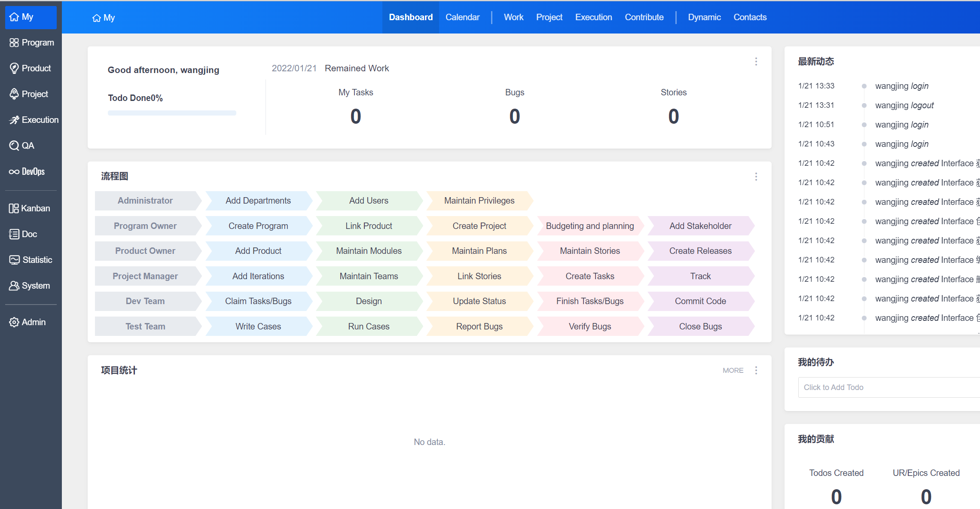Screen dimensions: 980x509
Task: Click the Add Product flow step
Action: [258, 251]
